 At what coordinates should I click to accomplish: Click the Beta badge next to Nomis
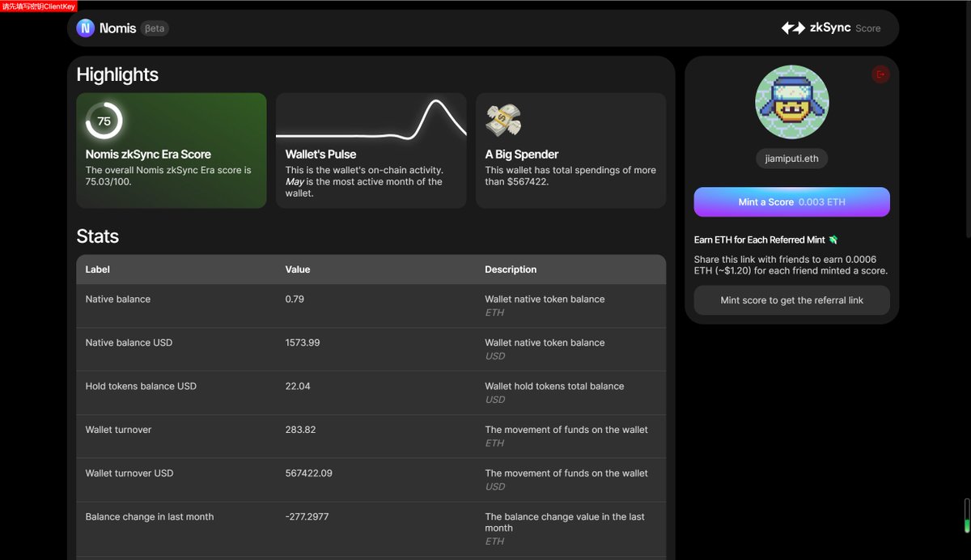[155, 28]
